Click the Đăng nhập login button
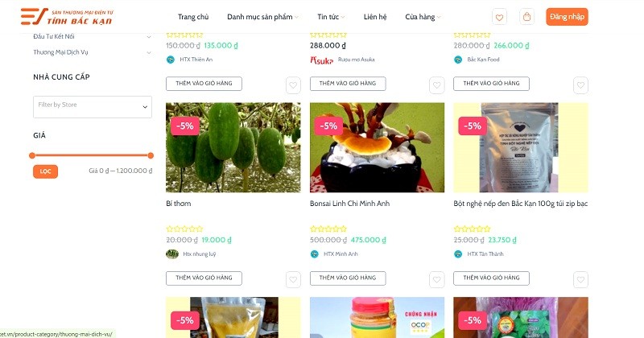Image resolution: width=644 pixels, height=338 pixels. pos(567,17)
